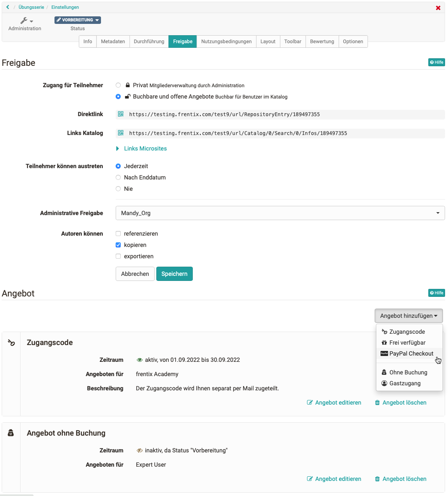
Task: Click the QR code icon beside Direktlink
Action: [x=121, y=114]
